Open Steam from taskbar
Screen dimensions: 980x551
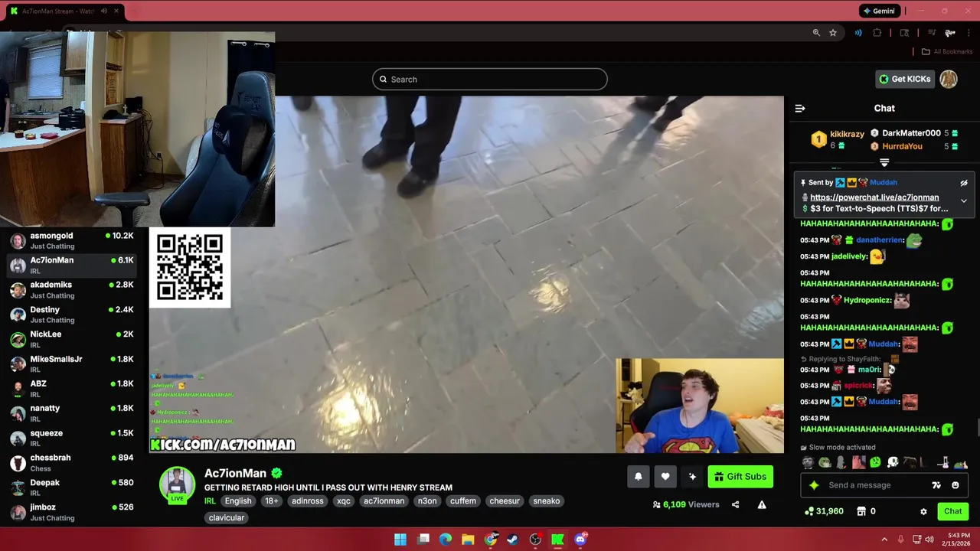coord(513,540)
